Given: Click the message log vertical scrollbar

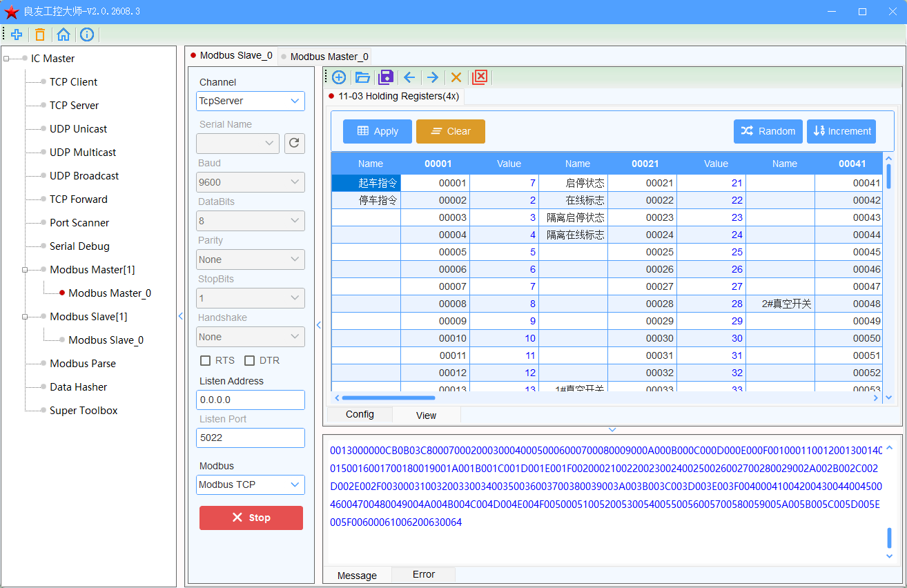Looking at the screenshot, I should click(889, 538).
